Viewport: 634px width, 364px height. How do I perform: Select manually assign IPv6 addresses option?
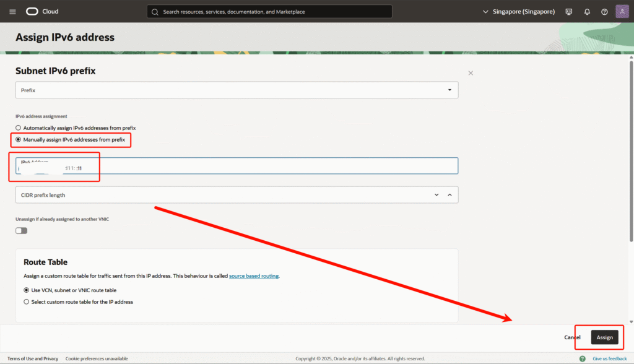pos(19,140)
